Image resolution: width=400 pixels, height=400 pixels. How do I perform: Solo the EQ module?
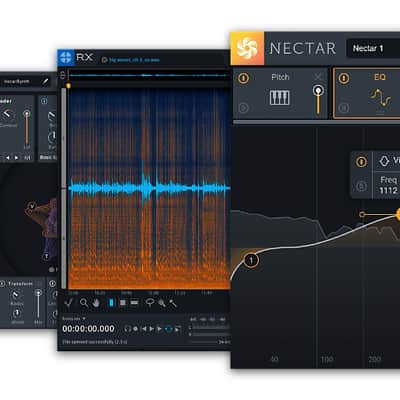coord(344,108)
